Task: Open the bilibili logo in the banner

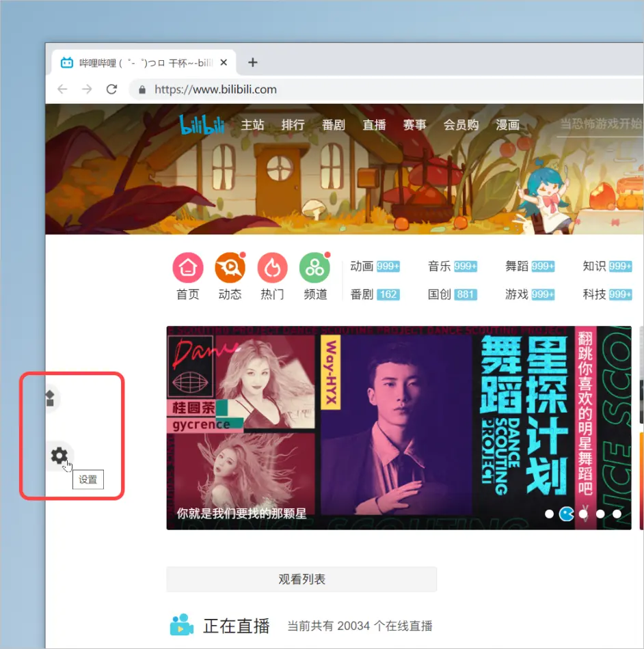Action: point(202,125)
